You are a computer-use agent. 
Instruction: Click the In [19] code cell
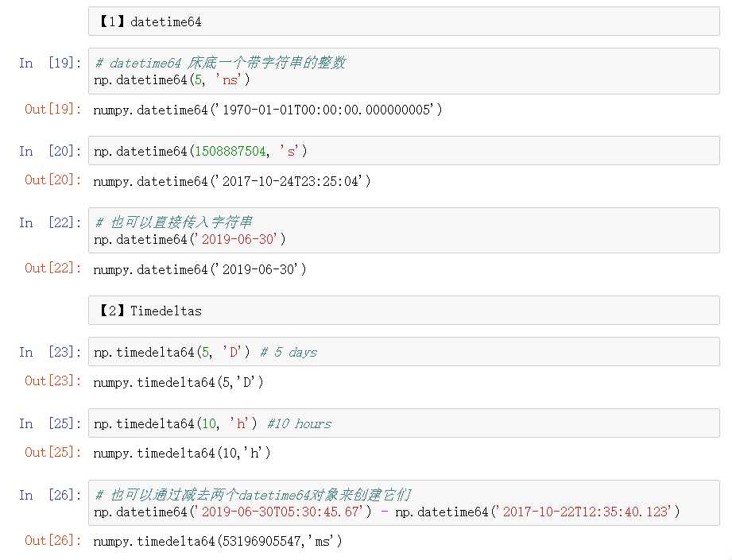[404, 71]
